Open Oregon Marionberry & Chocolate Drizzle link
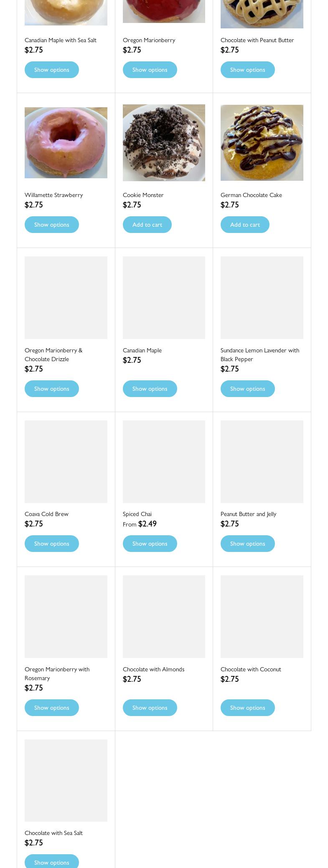The image size is (328, 868). (x=53, y=354)
